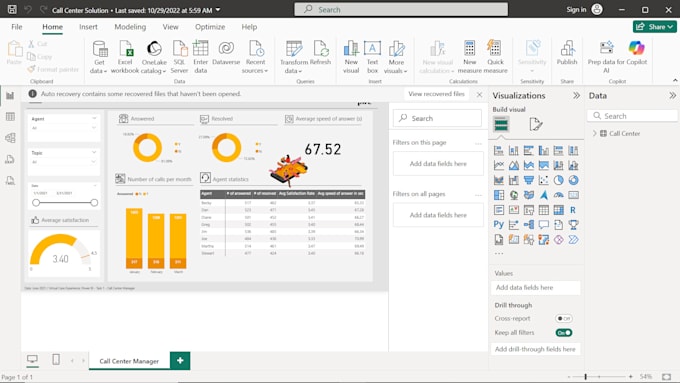This screenshot has height=383, width=680.
Task: Click View recovered files
Action: (x=436, y=94)
